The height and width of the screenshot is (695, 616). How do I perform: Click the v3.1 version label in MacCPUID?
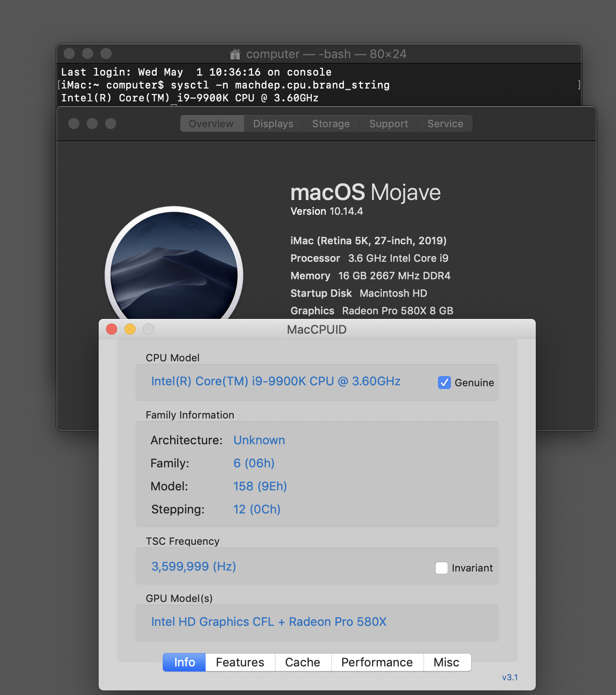click(510, 677)
